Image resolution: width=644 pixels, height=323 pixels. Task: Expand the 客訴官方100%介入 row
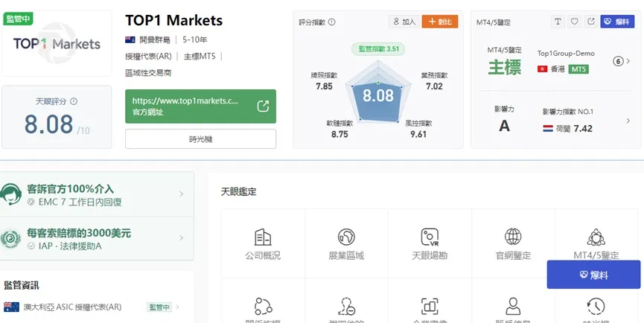point(97,194)
